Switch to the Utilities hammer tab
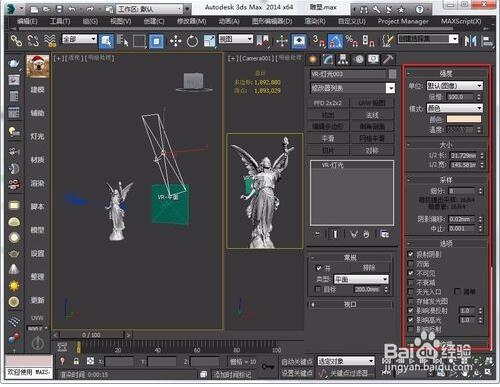Viewport: 500px width, 387px height. pyautogui.click(x=388, y=59)
